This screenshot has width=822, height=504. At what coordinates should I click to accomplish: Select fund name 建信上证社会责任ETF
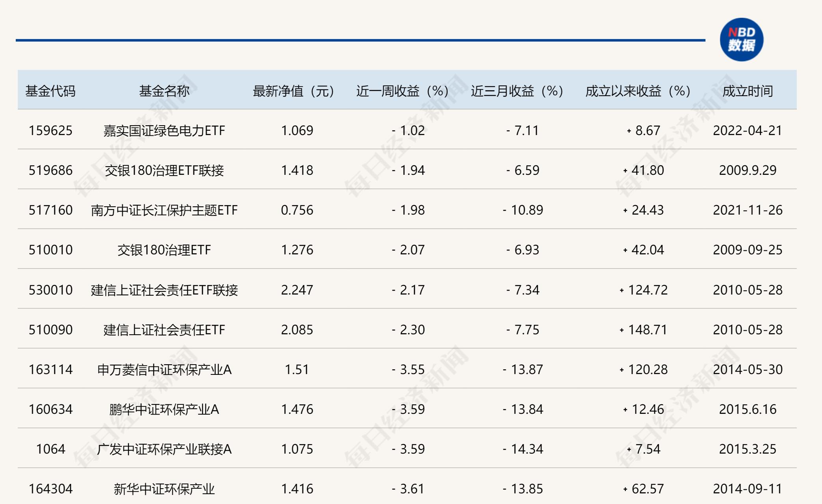164,330
